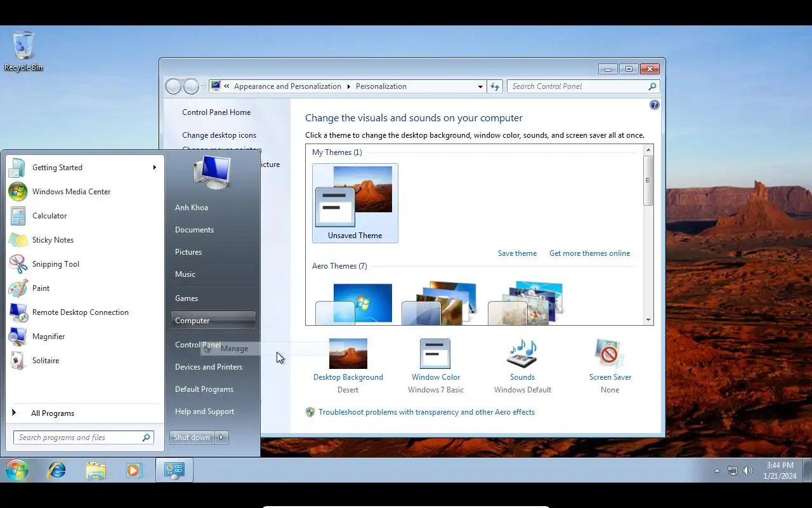This screenshot has width=812, height=508.
Task: Click the Desktop Background icon
Action: click(x=348, y=354)
